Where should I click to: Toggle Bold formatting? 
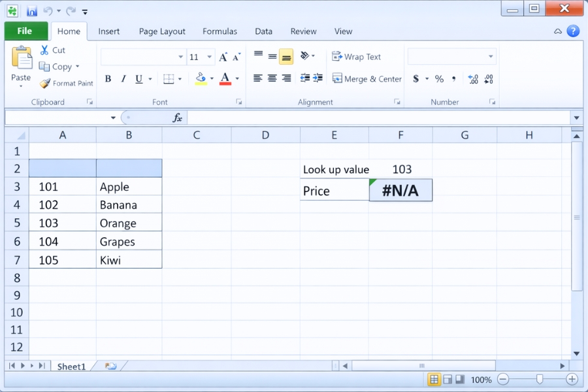[108, 79]
